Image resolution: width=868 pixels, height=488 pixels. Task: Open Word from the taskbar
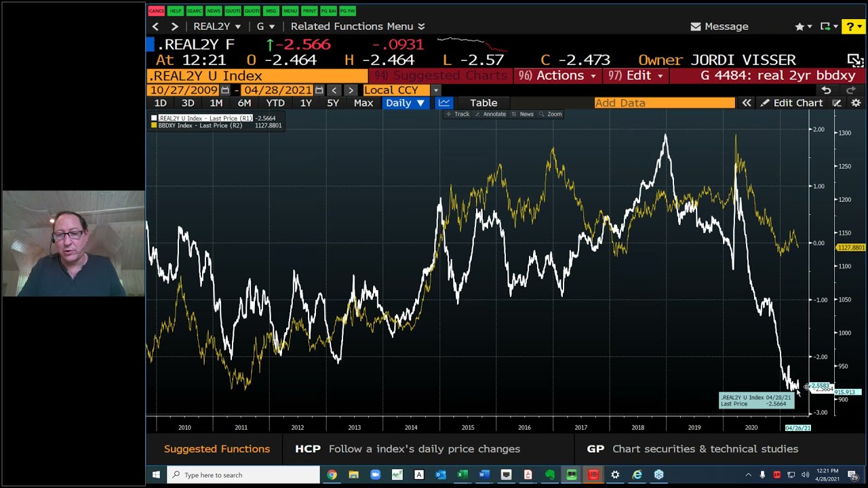coord(484,475)
